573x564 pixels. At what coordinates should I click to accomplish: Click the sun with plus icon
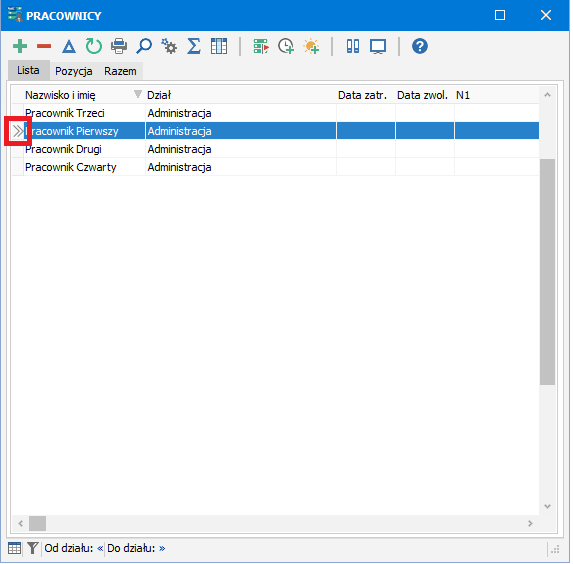(x=311, y=46)
